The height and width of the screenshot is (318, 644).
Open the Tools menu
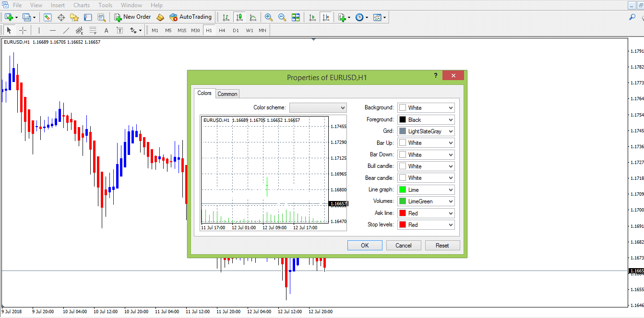(105, 5)
